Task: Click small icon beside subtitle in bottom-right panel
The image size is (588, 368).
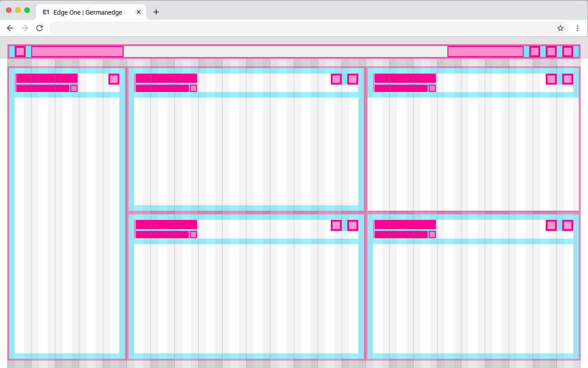Action: point(432,235)
